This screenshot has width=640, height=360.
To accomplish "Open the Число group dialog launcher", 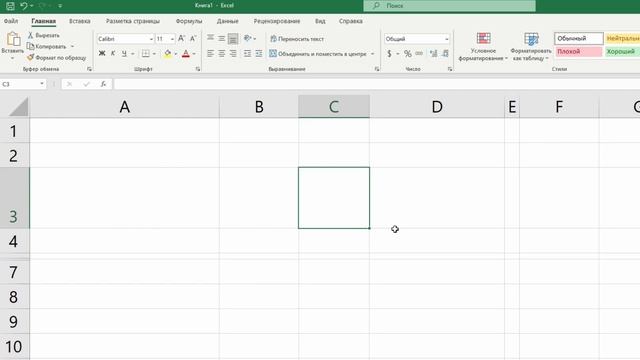I will pyautogui.click(x=450, y=69).
